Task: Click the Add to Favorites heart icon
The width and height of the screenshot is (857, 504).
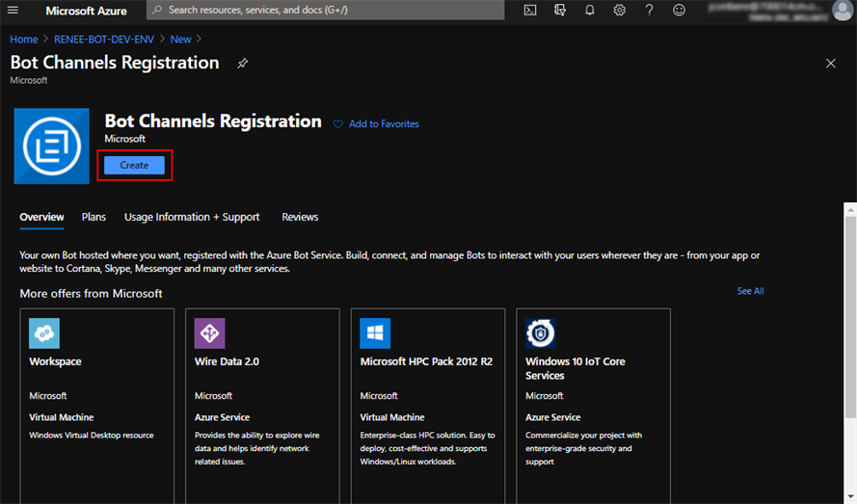Action: (337, 124)
